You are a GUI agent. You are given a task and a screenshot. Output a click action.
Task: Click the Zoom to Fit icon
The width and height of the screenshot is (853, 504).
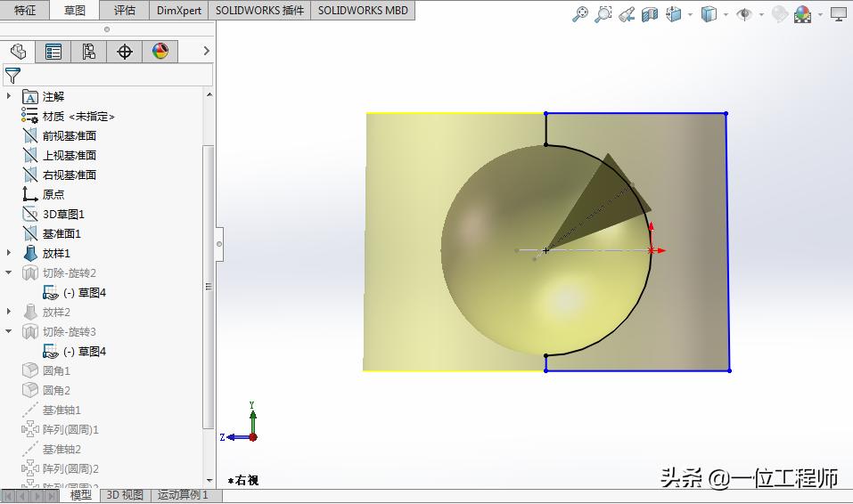coord(580,14)
